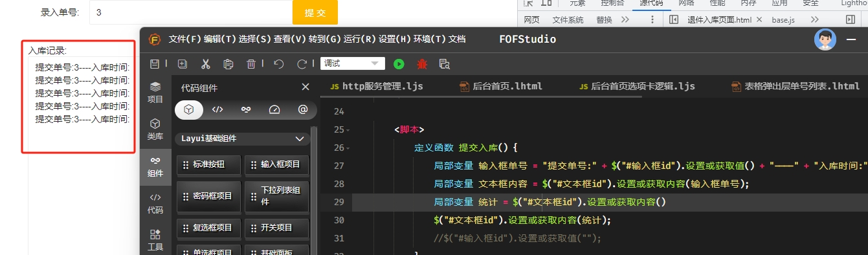This screenshot has width=868, height=255.
Task: Pick the 下拉列表组件 component
Action: coord(277,196)
